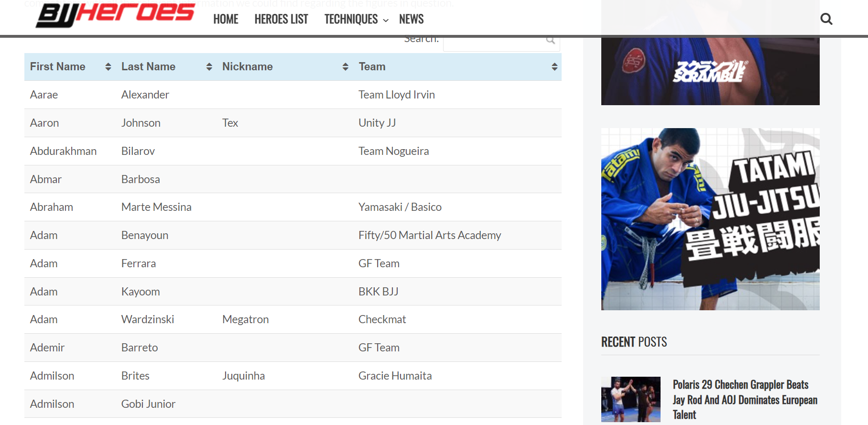Open the Scramble advertisement banner
The image size is (868, 425).
point(710,71)
